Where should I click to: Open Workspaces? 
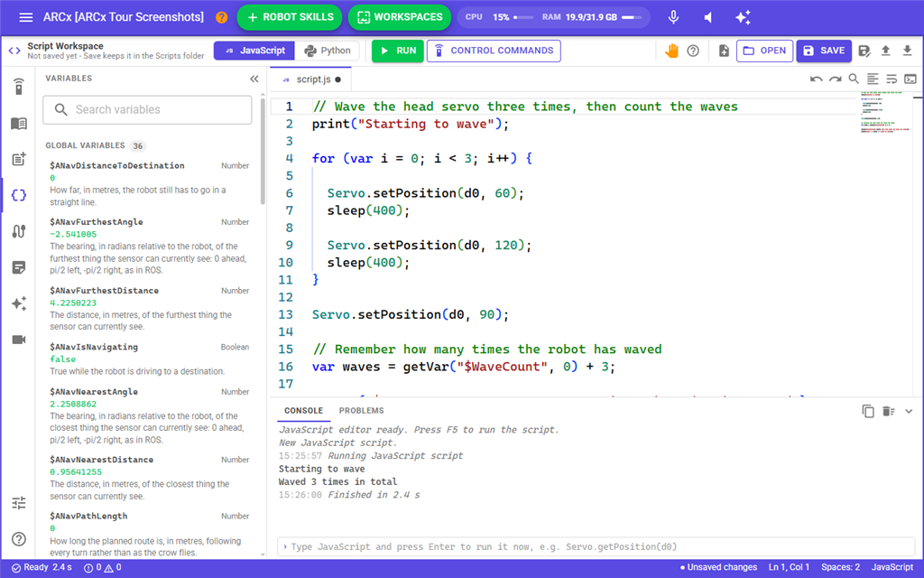(400, 17)
